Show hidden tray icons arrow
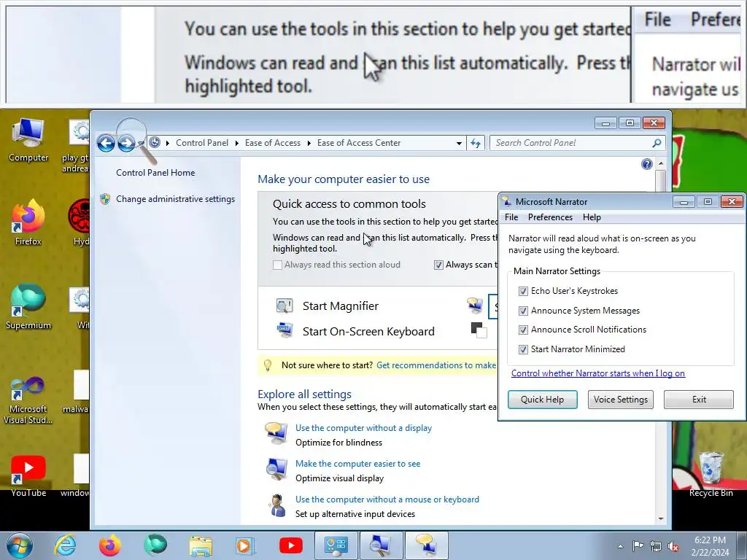747x560 pixels. [620, 546]
